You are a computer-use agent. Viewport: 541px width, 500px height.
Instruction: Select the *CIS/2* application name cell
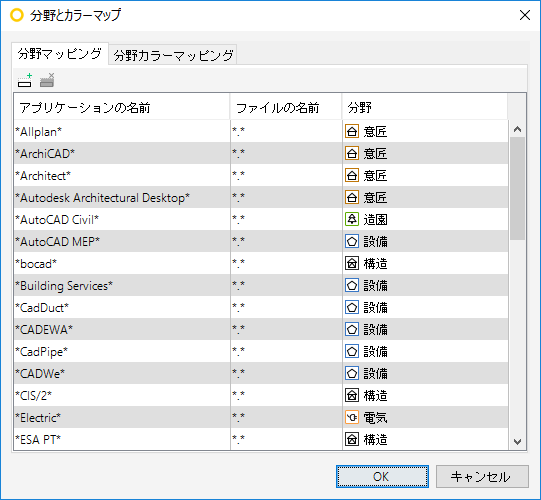[x=122, y=395]
